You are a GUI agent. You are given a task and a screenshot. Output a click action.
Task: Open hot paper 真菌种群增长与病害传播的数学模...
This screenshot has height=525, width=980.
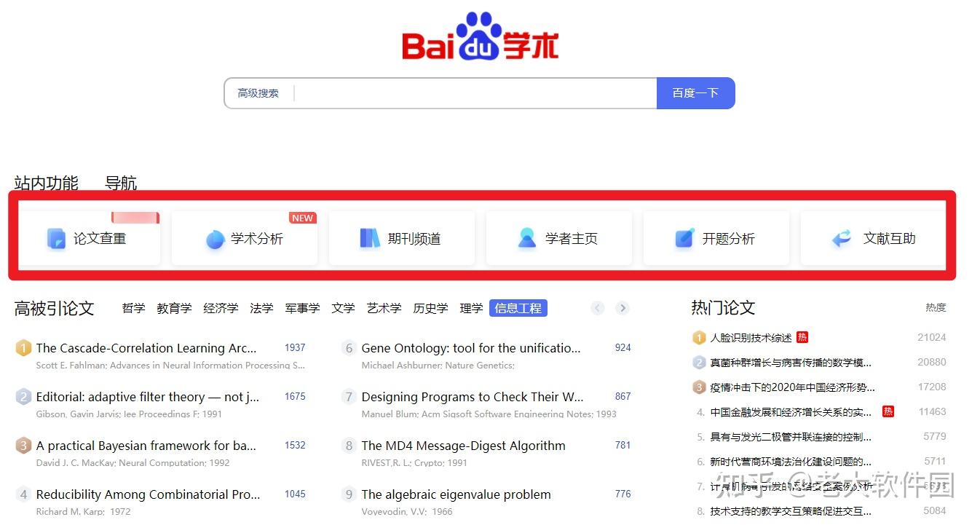click(791, 363)
